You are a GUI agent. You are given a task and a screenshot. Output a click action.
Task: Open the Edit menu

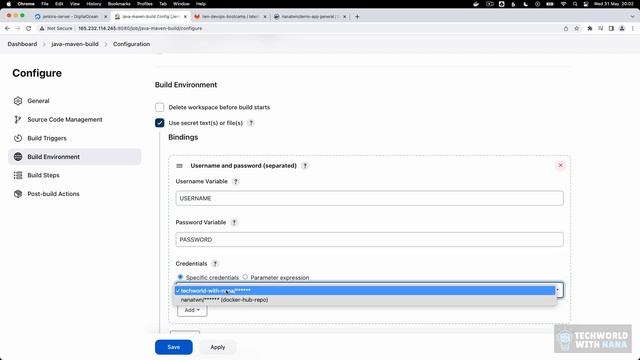(x=59, y=4)
